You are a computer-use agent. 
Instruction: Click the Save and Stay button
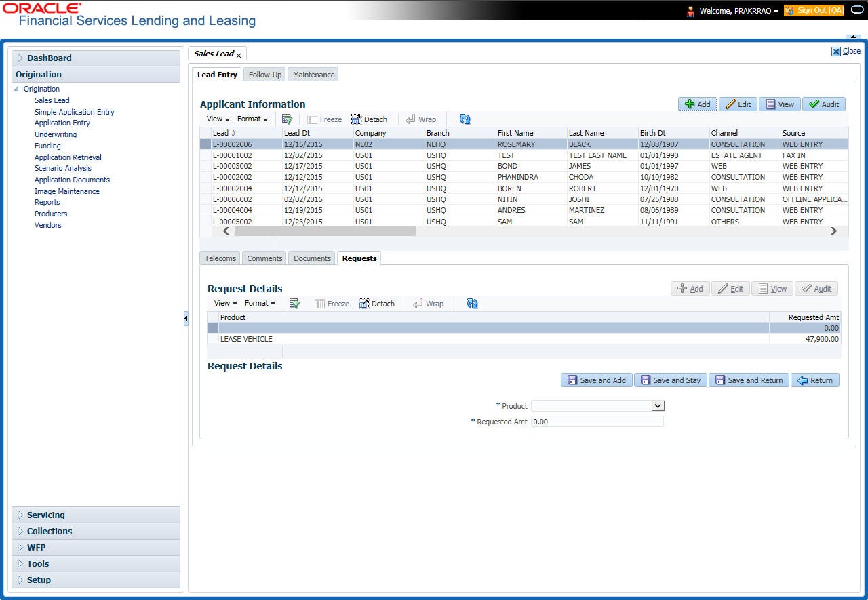[670, 380]
